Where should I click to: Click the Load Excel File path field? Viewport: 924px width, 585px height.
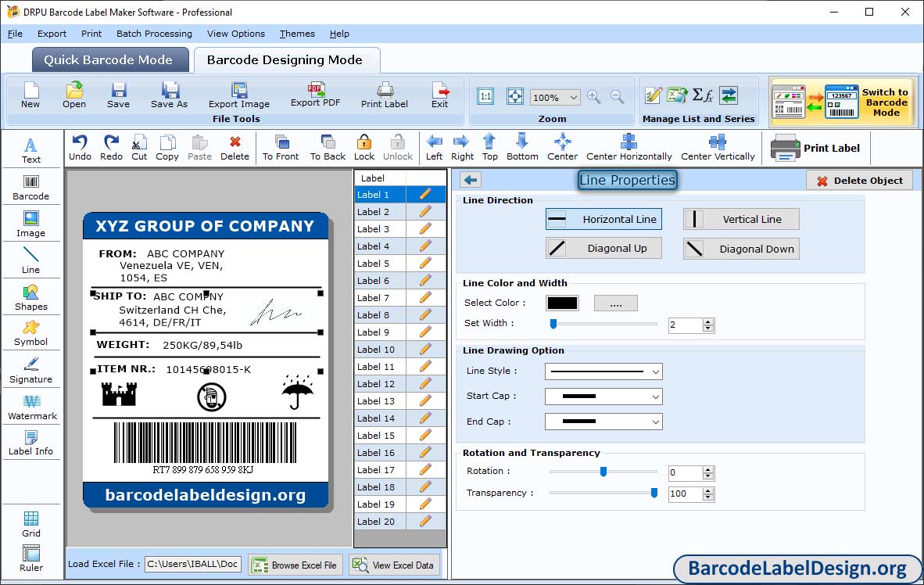(193, 564)
